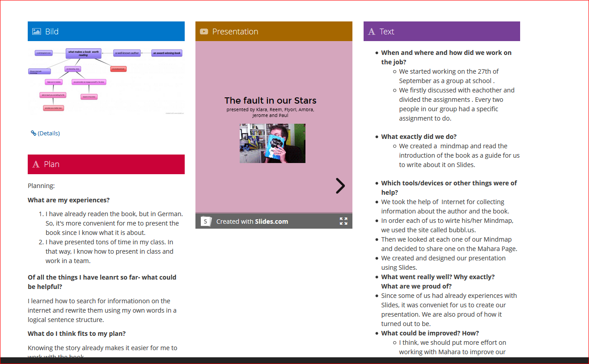Click 'What went really well? Why exactly?'

click(438, 277)
